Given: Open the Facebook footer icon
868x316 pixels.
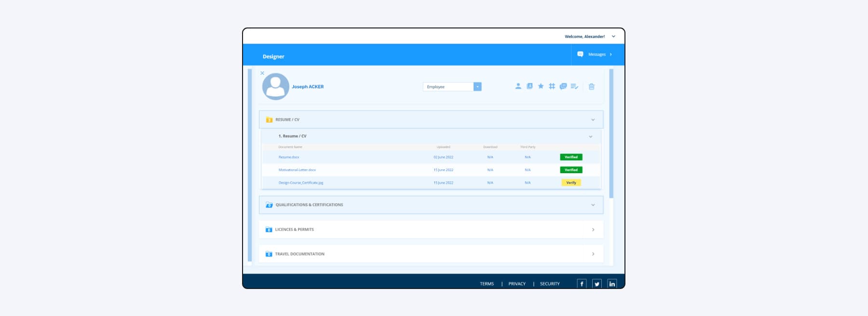Looking at the screenshot, I should point(582,284).
